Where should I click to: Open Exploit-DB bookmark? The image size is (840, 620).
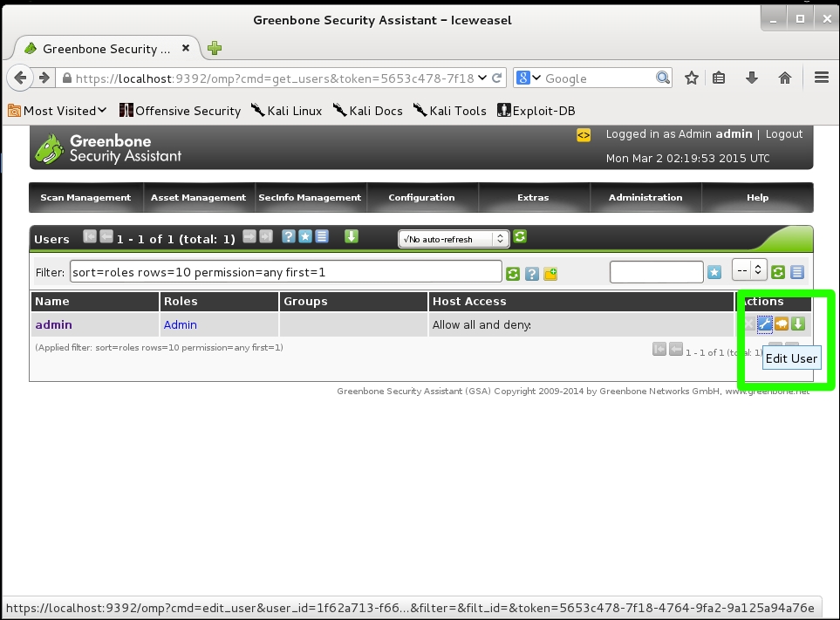pyautogui.click(x=536, y=111)
